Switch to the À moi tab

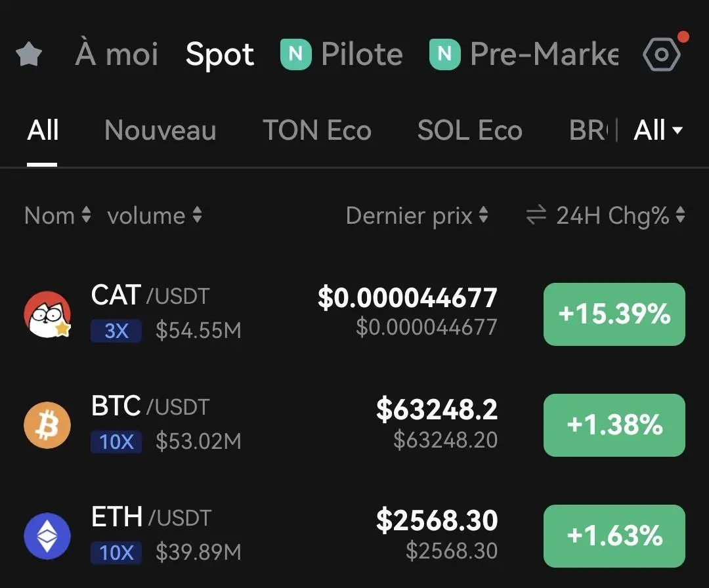coord(117,54)
